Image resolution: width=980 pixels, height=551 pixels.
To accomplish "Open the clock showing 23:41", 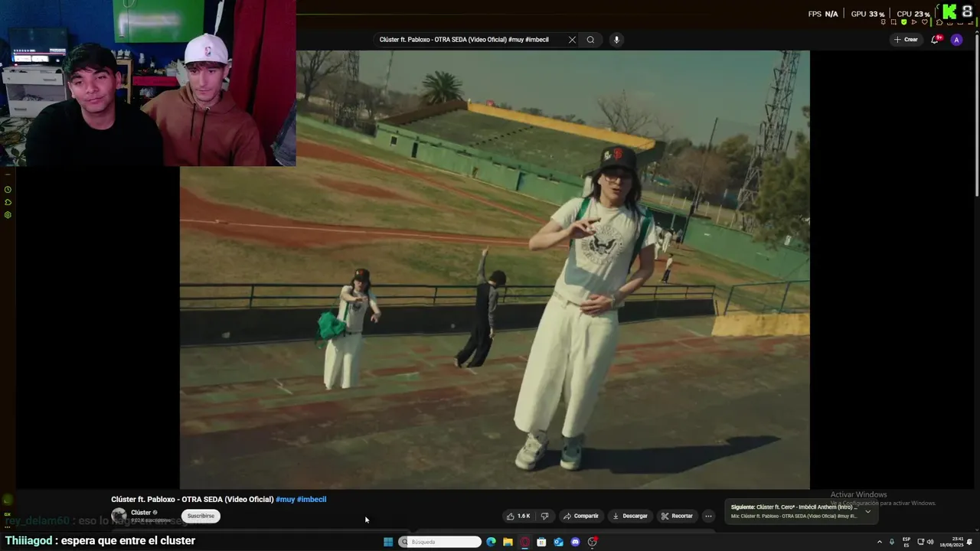I will [x=952, y=542].
